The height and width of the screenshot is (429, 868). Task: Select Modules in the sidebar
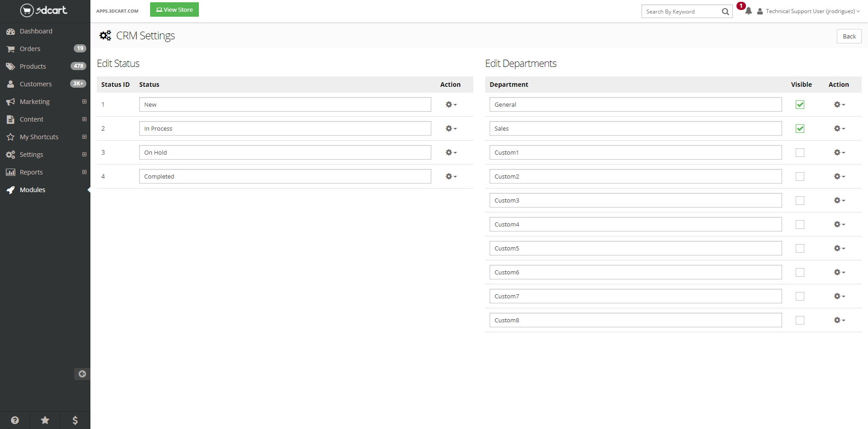[33, 190]
